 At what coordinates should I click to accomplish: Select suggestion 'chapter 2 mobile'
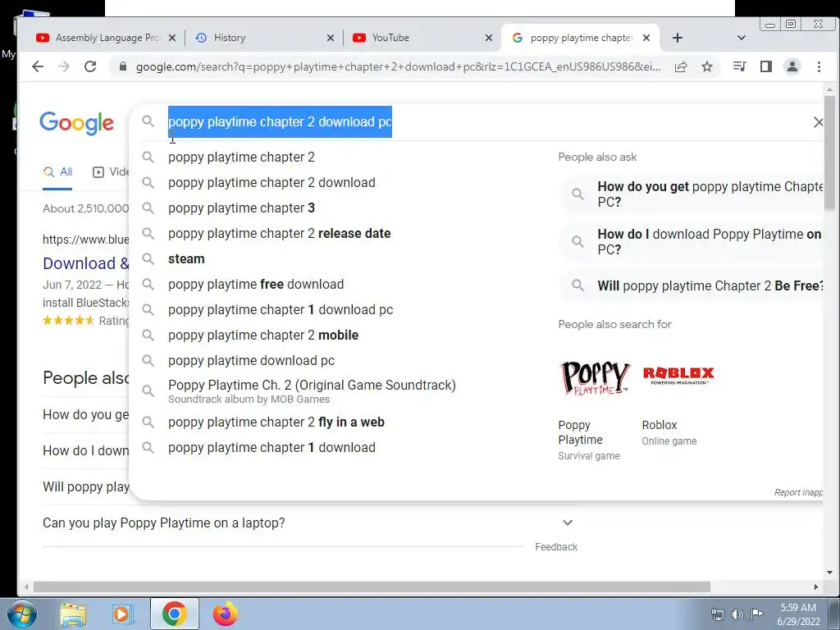pos(263,336)
